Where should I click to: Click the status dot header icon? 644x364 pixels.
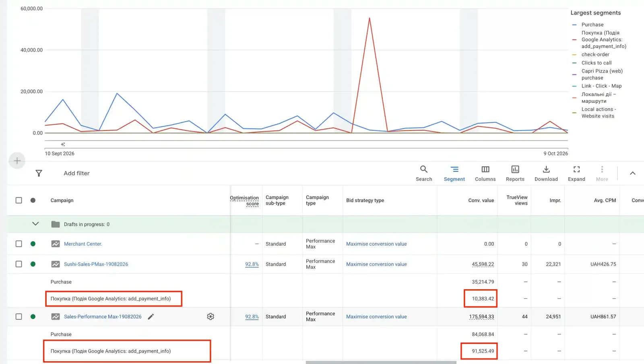pos(33,200)
